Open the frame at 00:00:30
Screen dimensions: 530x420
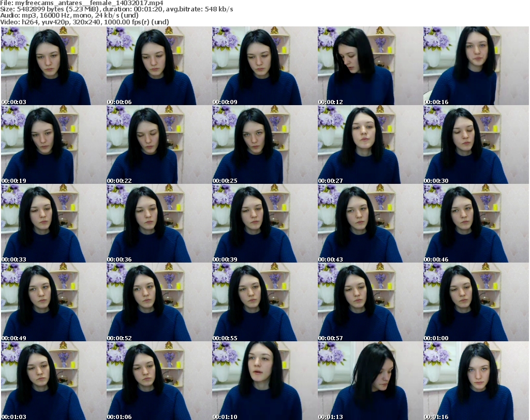tap(476, 144)
